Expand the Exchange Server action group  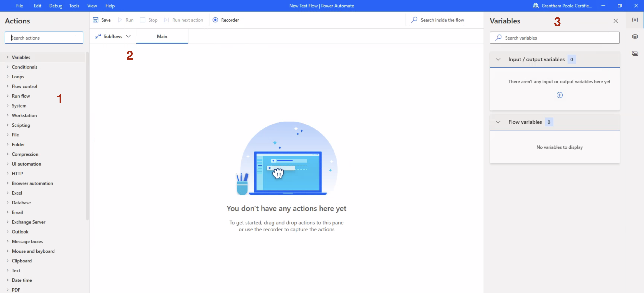pyautogui.click(x=7, y=222)
